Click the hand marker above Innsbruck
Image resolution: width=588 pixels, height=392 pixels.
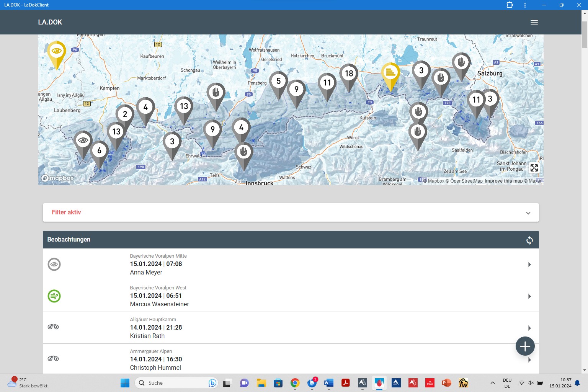tap(243, 152)
